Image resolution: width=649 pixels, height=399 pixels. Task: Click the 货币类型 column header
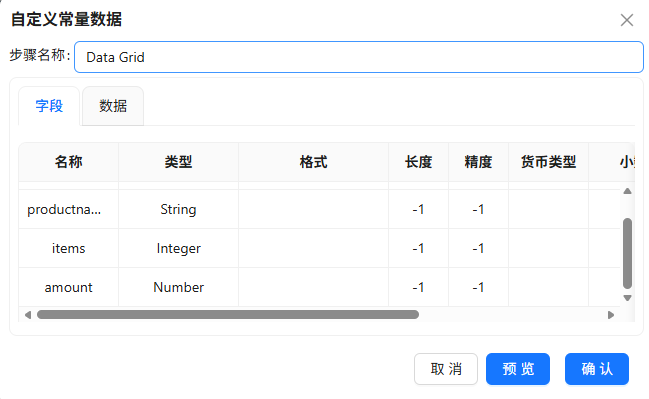tap(548, 162)
